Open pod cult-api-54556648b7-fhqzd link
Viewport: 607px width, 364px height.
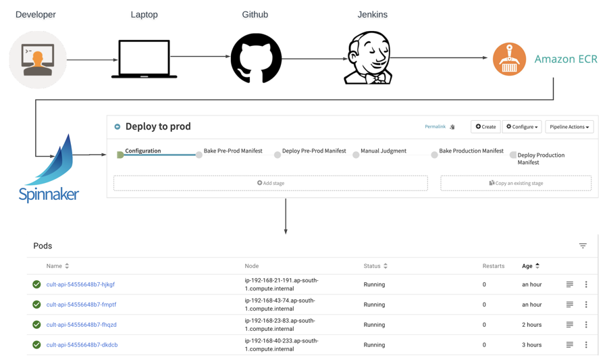[x=81, y=325]
